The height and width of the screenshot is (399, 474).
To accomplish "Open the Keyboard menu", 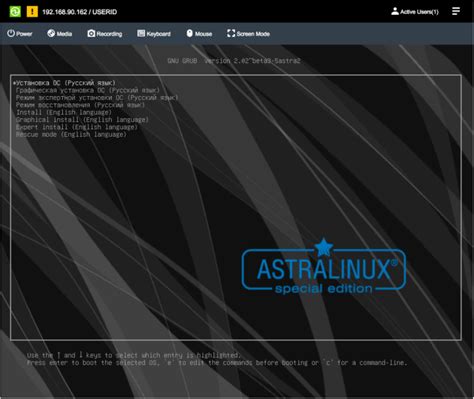I will point(154,34).
